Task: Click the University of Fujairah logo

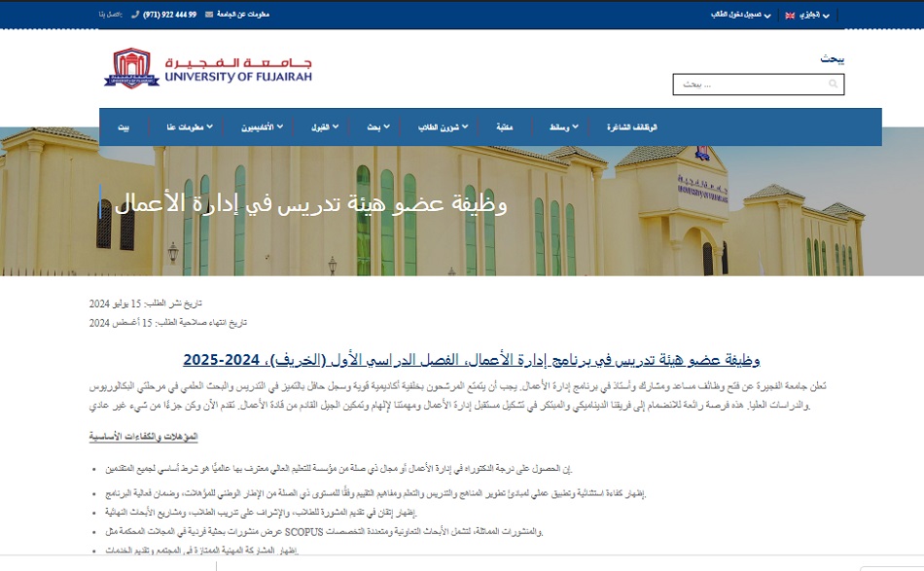Action: [208, 69]
